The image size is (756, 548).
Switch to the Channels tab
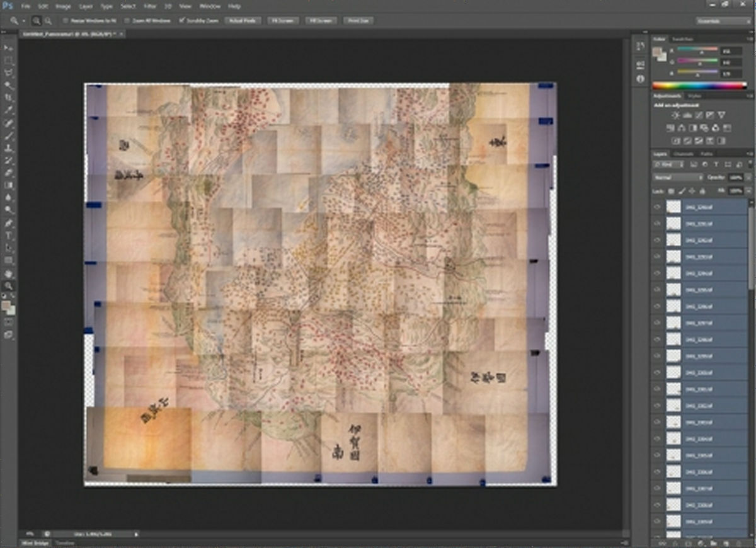point(683,154)
